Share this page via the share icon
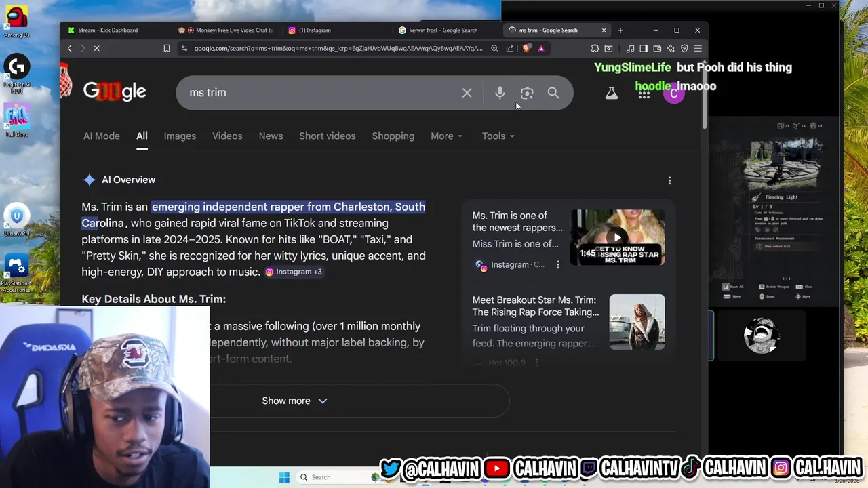This screenshot has height=488, width=868. pos(510,48)
